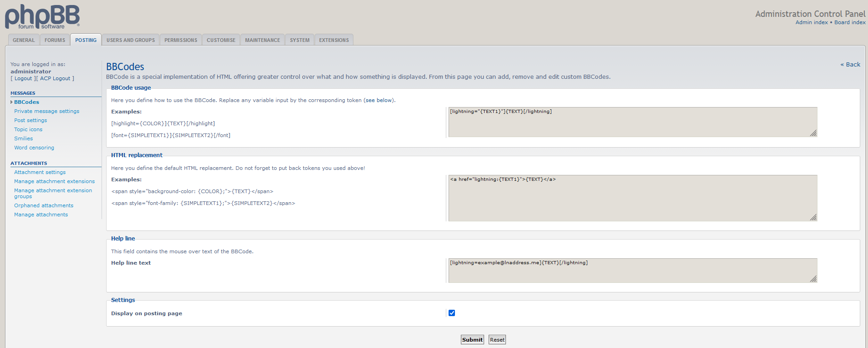
Task: Open Attachment settings
Action: [40, 172]
